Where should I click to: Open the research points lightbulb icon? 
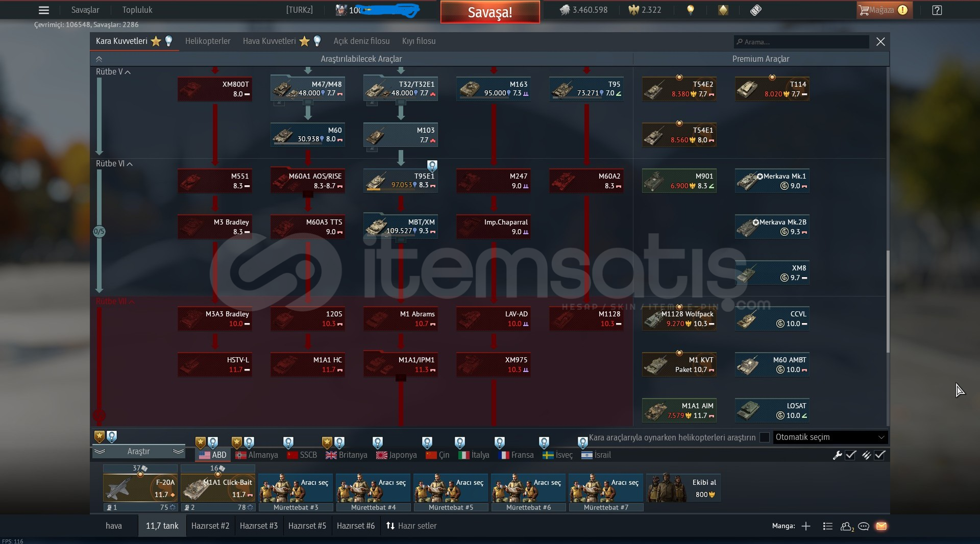click(690, 10)
